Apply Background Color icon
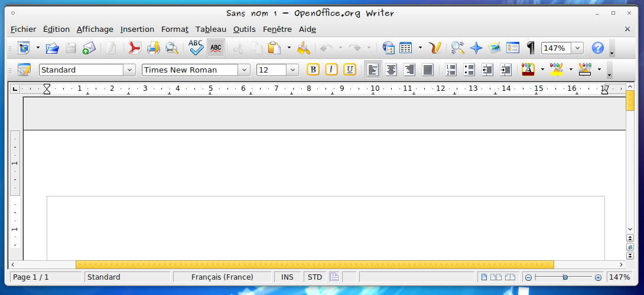 click(x=585, y=70)
